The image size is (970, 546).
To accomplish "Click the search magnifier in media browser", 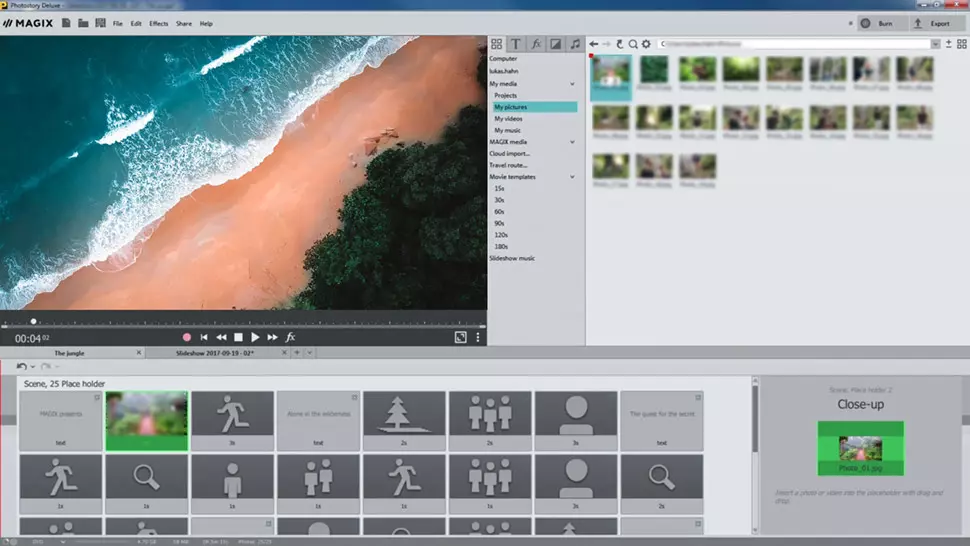I will tap(633, 44).
